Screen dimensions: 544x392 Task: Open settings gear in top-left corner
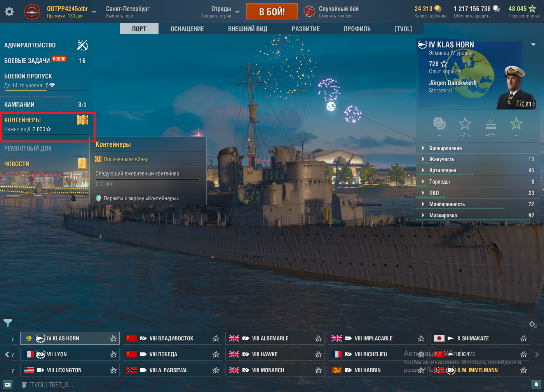coord(9,12)
